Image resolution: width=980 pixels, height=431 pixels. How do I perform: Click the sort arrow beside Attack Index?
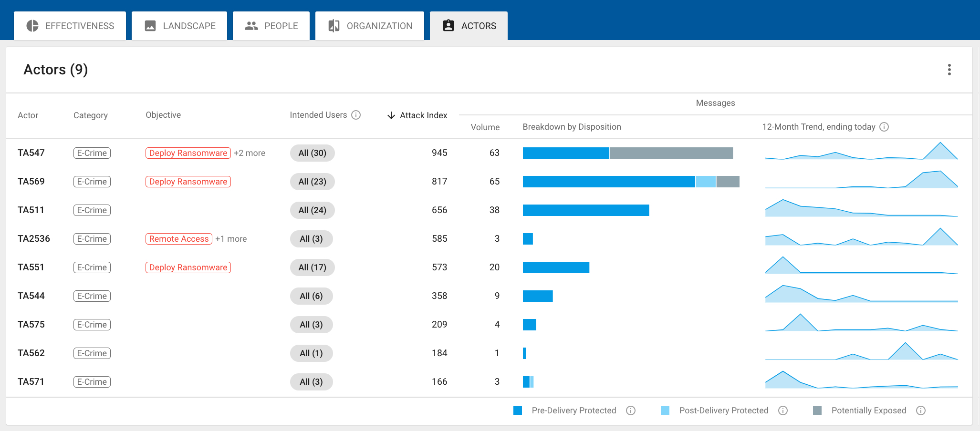click(391, 115)
